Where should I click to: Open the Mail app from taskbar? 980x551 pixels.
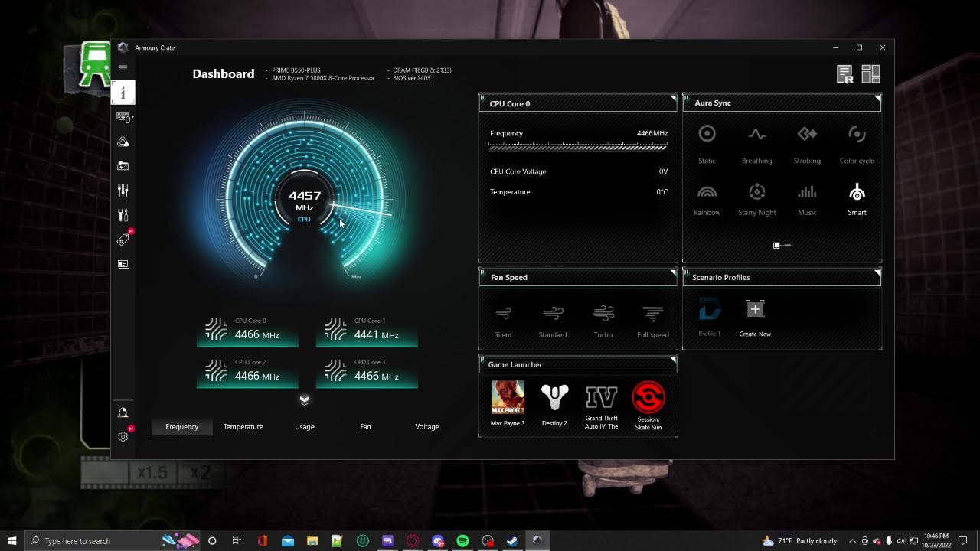pos(288,541)
